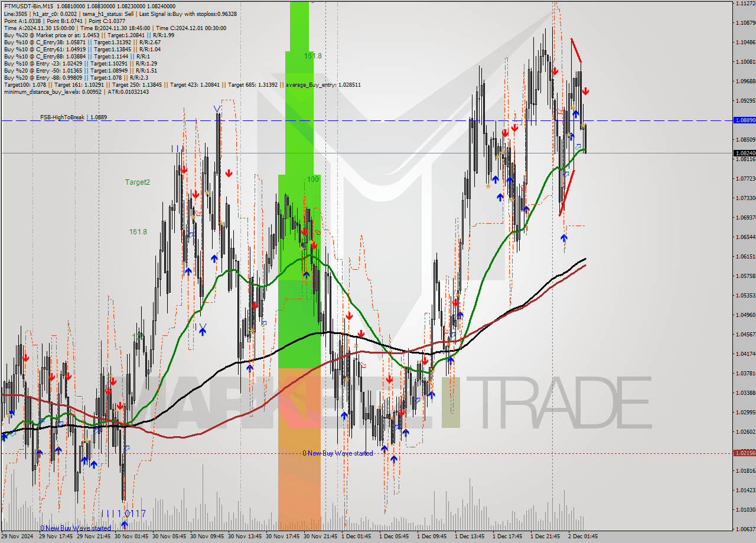Click the '1 Dec 01:45' time axis label
756x543 pixels.
pos(357,537)
